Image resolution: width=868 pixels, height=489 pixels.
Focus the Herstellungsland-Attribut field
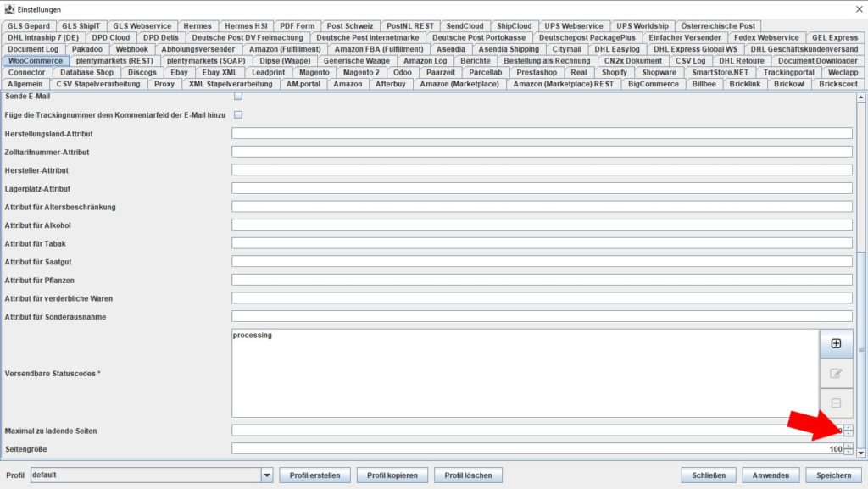(542, 133)
